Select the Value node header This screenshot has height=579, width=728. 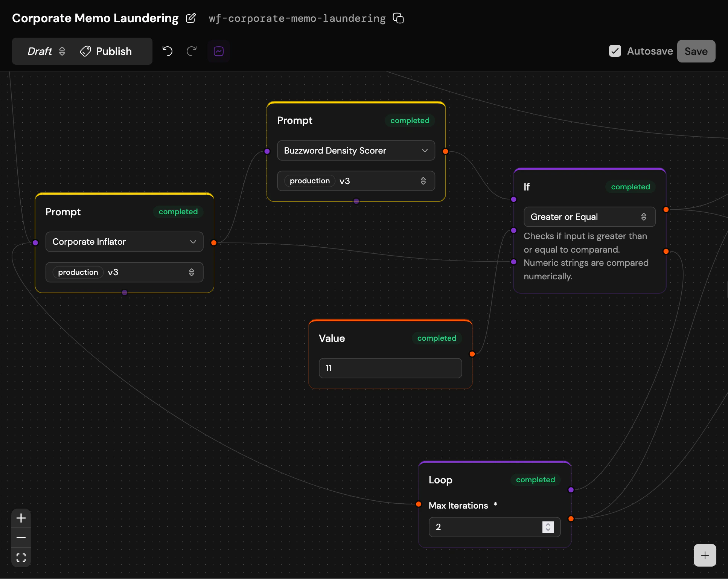332,338
